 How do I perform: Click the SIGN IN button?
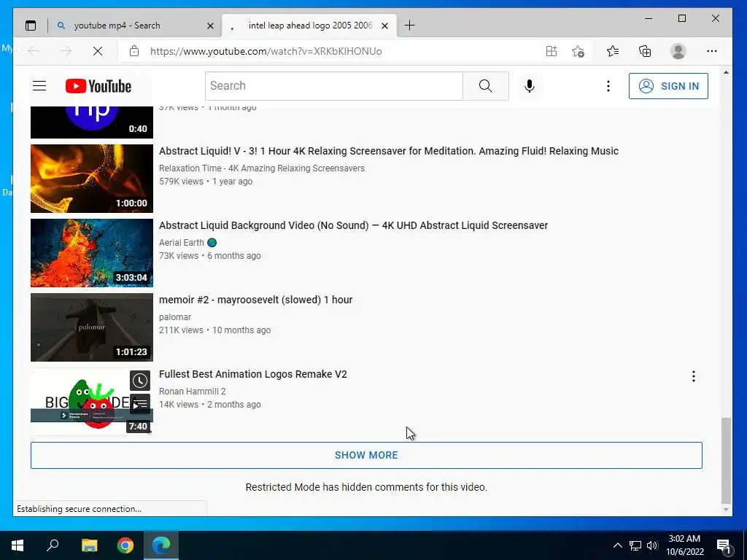[x=668, y=86]
